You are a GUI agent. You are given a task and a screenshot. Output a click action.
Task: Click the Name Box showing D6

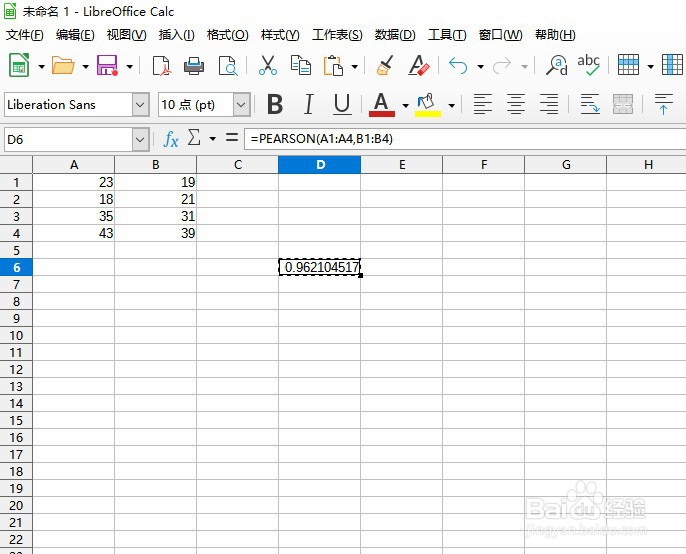[x=68, y=140]
